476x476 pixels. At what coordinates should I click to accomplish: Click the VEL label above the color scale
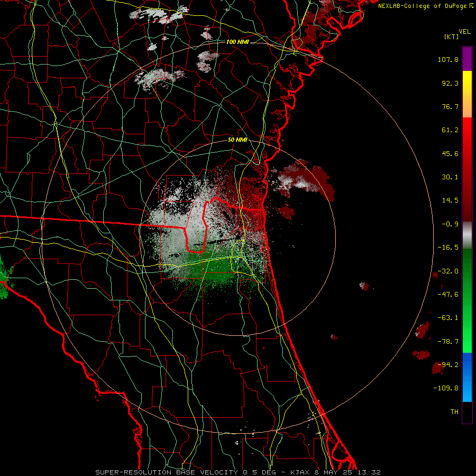pyautogui.click(x=464, y=32)
